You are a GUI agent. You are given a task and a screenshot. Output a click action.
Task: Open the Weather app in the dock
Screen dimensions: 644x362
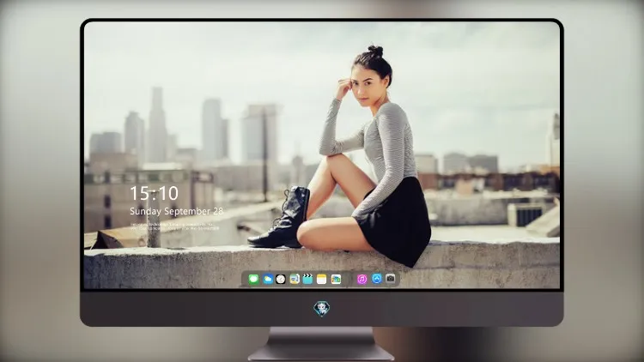click(268, 280)
